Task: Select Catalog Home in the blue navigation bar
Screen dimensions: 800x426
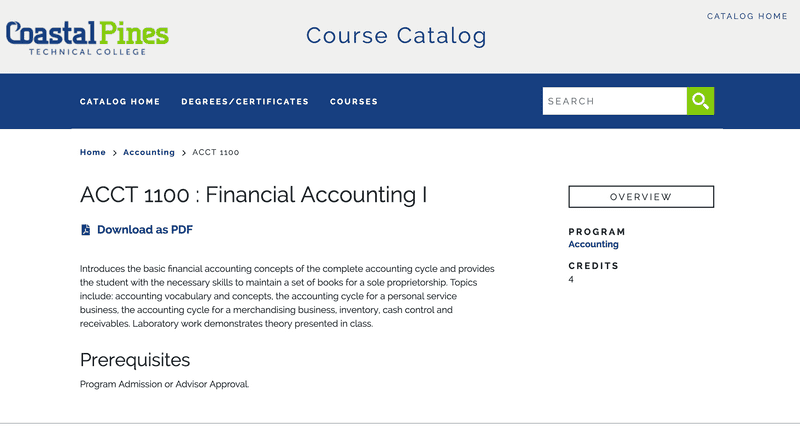Action: [120, 101]
